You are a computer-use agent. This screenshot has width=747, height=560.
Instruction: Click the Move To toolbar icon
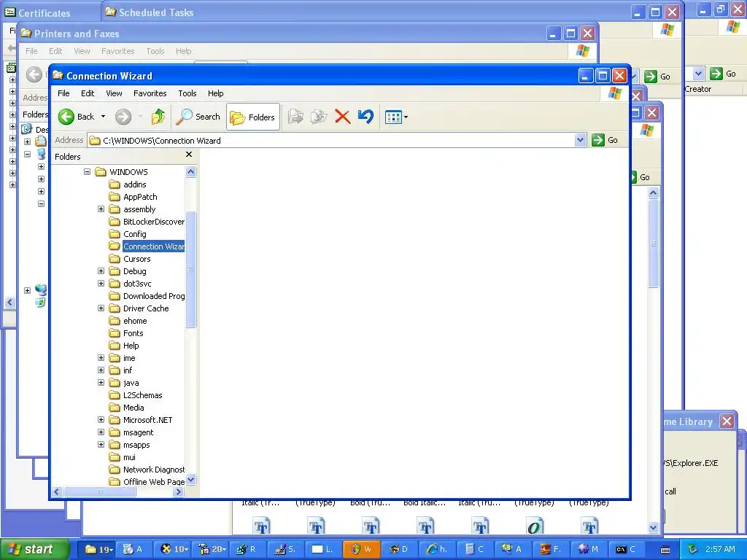point(295,117)
